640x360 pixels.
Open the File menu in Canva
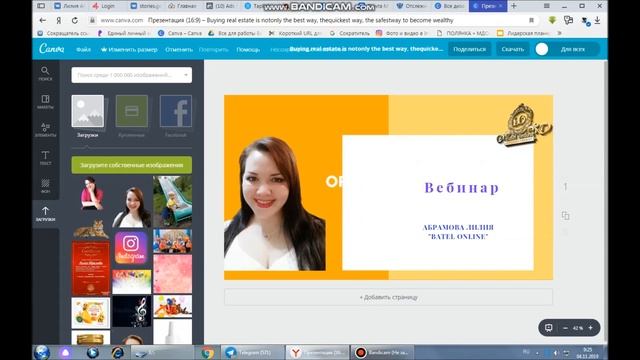[x=83, y=49]
